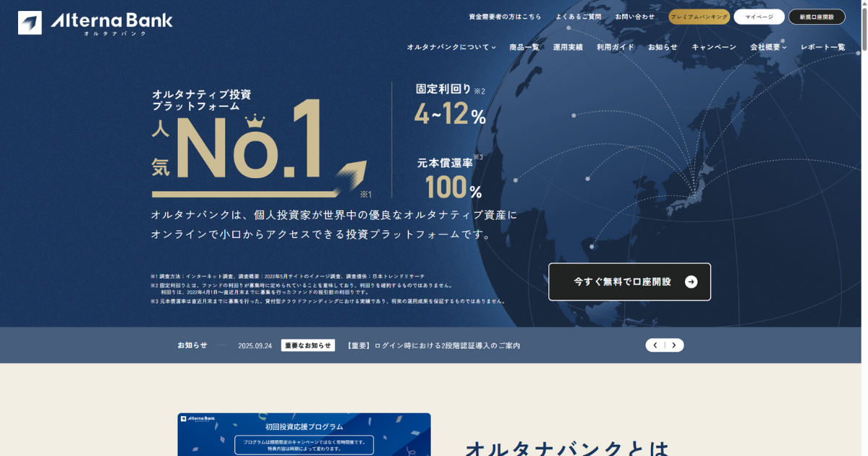Open the 資金需要者の方はこちら link

pos(505,17)
